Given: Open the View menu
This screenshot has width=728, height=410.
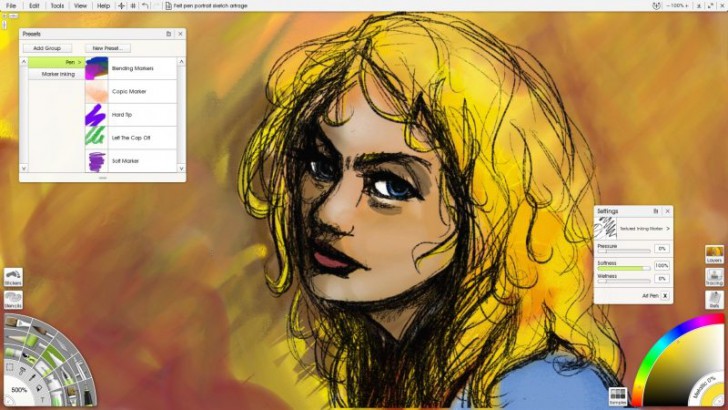Looking at the screenshot, I should click(x=80, y=6).
